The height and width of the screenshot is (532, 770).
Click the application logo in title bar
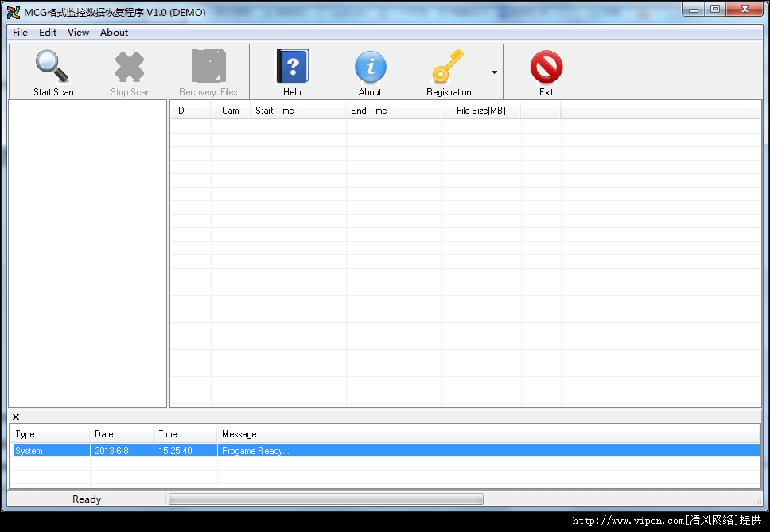(14, 12)
